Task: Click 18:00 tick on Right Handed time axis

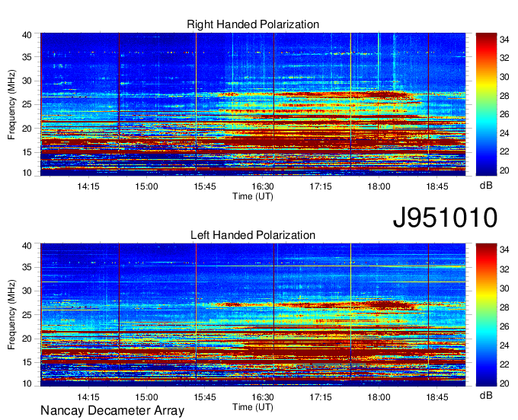Action: (x=379, y=186)
